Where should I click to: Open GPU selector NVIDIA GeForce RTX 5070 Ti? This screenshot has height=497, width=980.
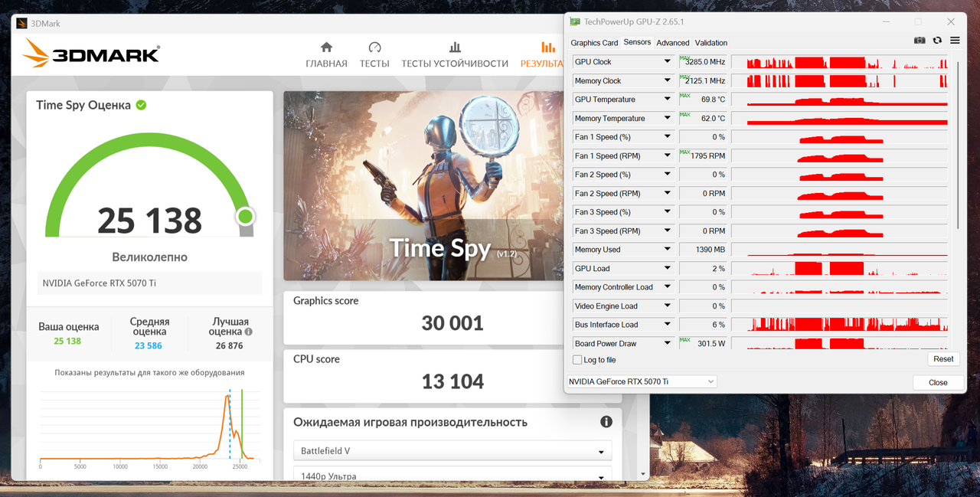coord(642,381)
